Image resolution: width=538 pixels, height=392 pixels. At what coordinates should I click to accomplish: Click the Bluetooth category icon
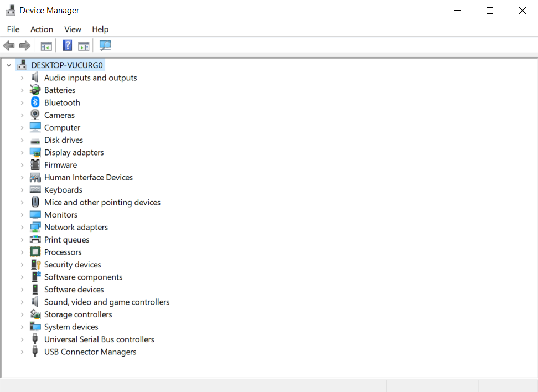click(x=35, y=102)
